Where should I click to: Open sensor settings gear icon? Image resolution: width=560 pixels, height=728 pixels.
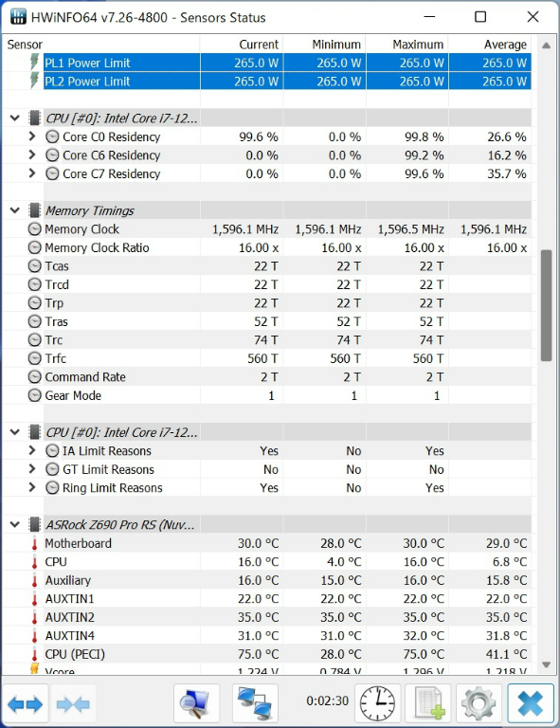[x=479, y=704]
